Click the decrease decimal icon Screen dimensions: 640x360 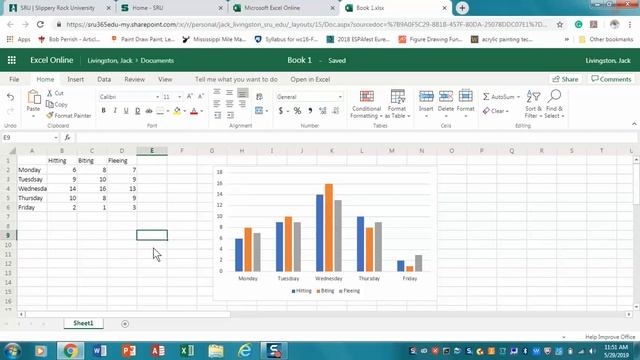point(336,111)
